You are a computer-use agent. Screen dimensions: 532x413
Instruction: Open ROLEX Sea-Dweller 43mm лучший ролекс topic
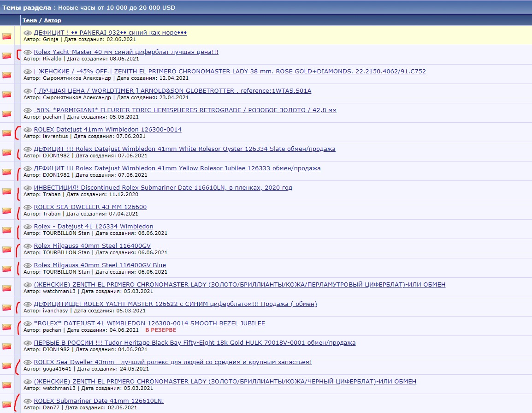coord(173,362)
